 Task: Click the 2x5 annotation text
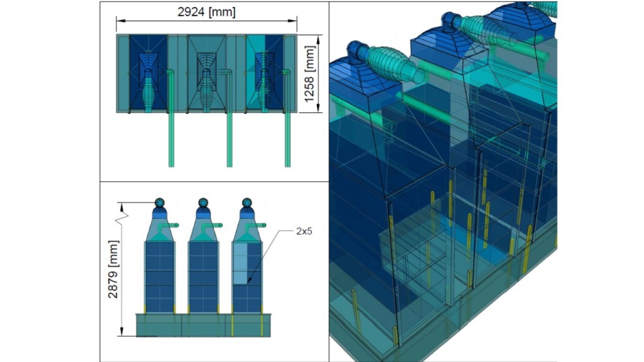[x=305, y=231]
